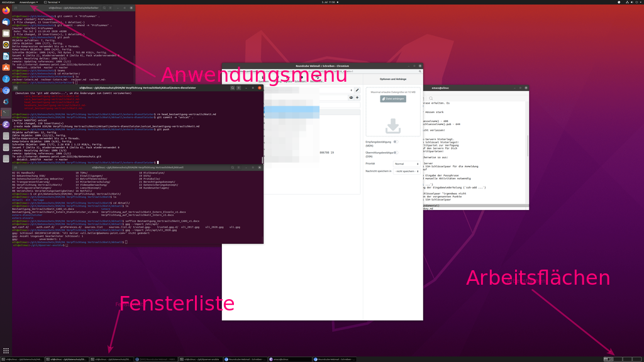The width and height of the screenshot is (644, 362).
Task: Open the Anwendungen menu
Action: tap(29, 2)
